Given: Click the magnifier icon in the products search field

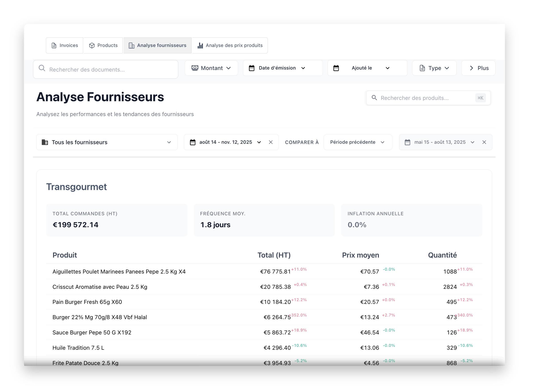Looking at the screenshot, I should pos(374,98).
